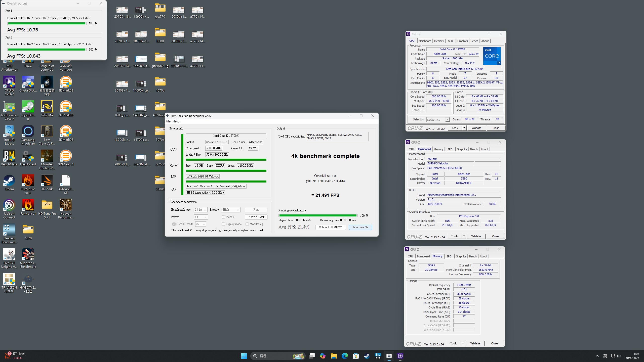Open the Priority High dropdown
The image size is (644, 362).
coord(231,210)
